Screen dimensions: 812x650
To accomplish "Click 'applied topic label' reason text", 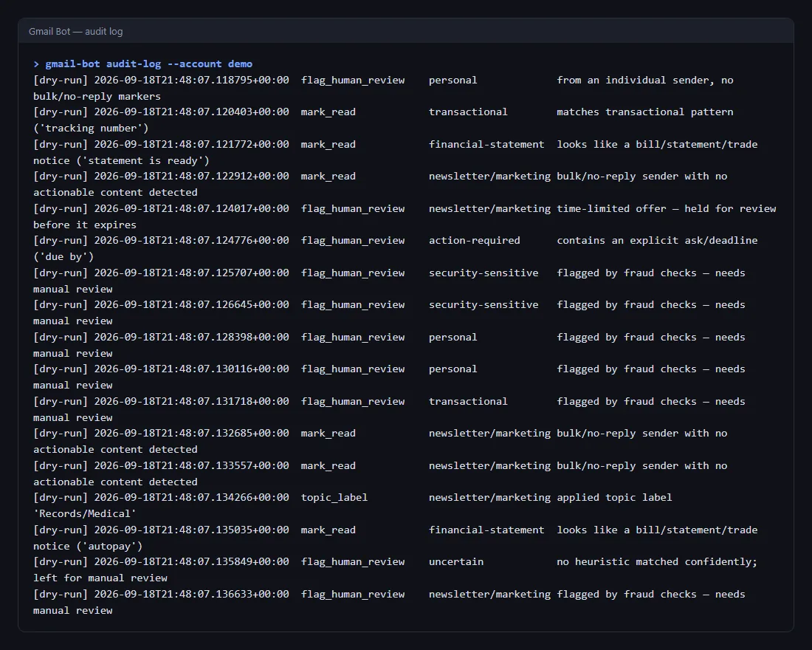I will (614, 497).
